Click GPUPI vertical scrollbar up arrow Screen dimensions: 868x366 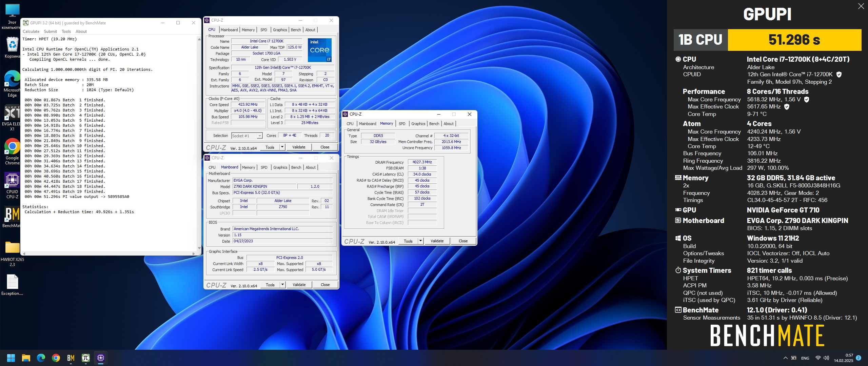click(x=199, y=39)
